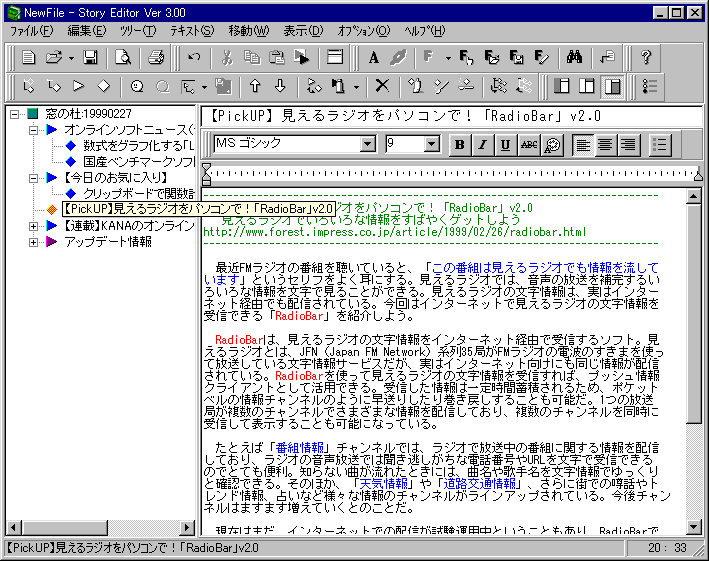Click the printer icon

(x=156, y=57)
